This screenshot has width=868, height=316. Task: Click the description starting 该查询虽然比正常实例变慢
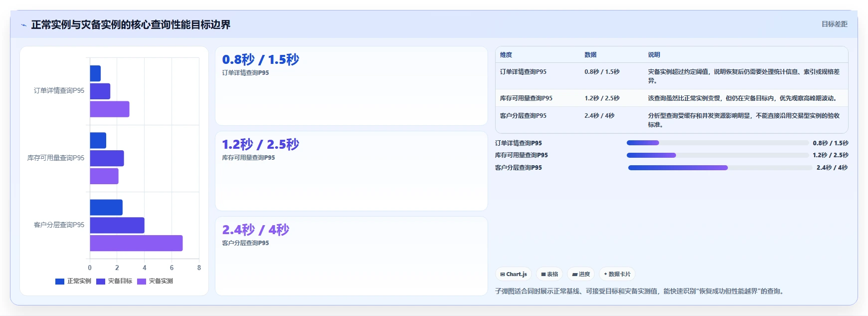pos(744,98)
